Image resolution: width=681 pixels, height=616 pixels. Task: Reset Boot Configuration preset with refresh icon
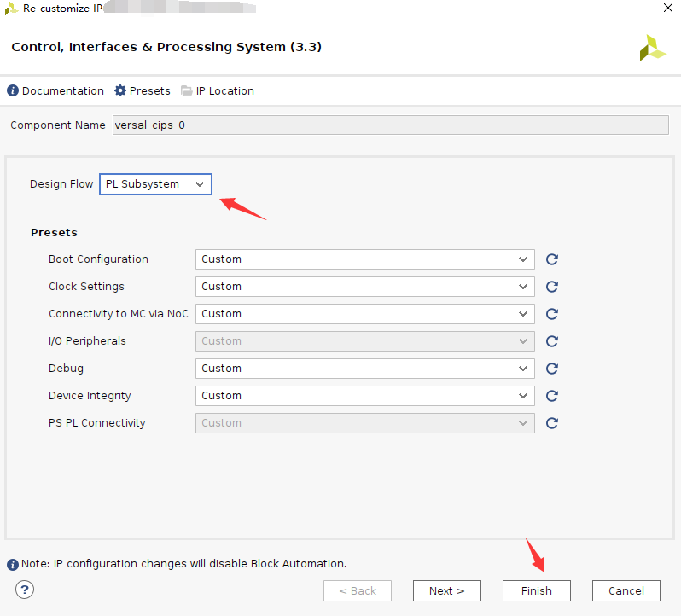coord(552,259)
